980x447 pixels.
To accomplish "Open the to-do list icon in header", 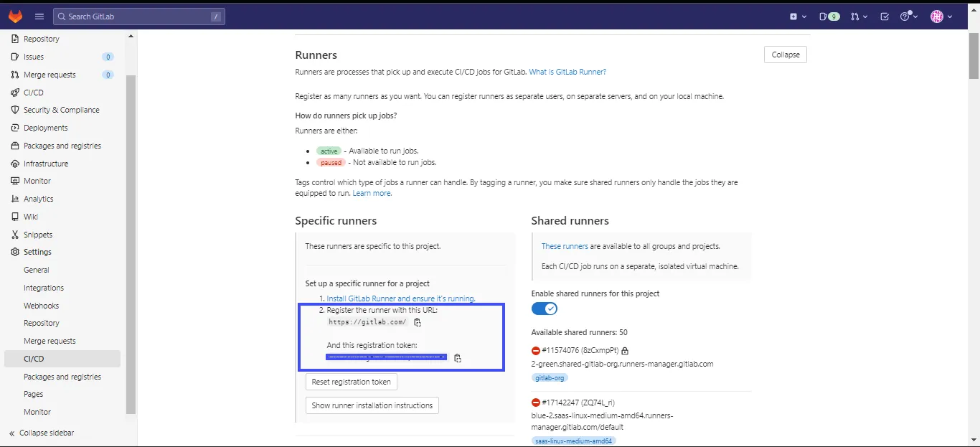I will pos(885,17).
